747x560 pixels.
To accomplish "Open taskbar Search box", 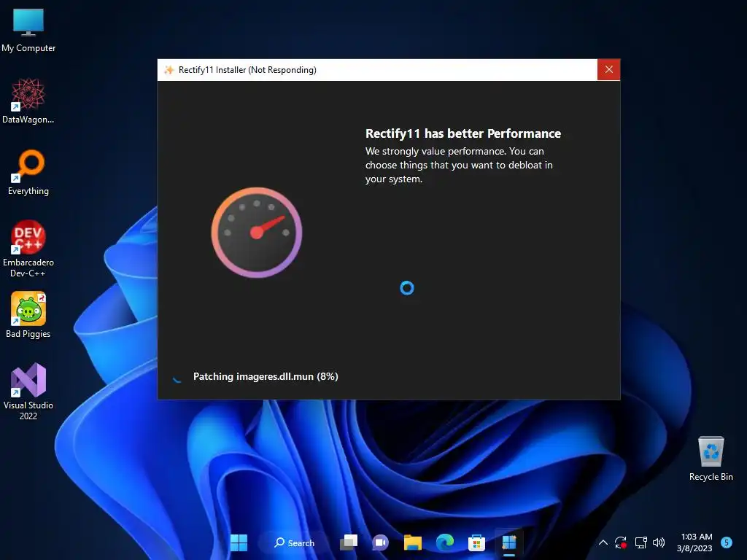I will [294, 542].
